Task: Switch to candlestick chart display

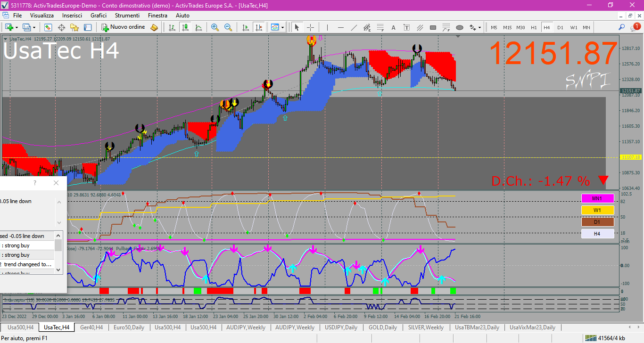Action: click(x=186, y=27)
